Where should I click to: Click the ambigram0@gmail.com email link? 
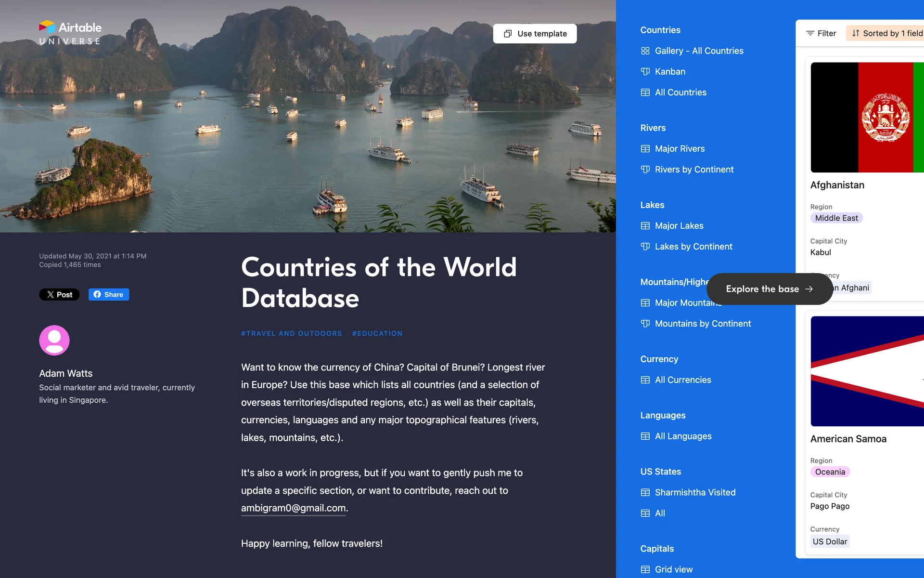pyautogui.click(x=293, y=508)
